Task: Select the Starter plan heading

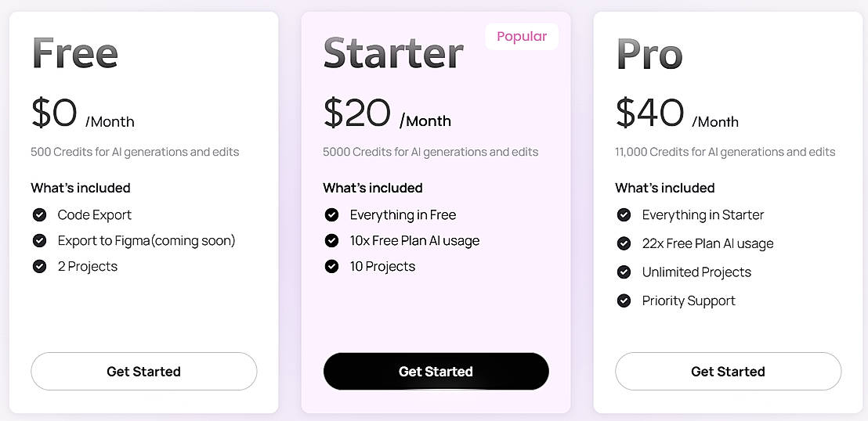Action: tap(393, 53)
